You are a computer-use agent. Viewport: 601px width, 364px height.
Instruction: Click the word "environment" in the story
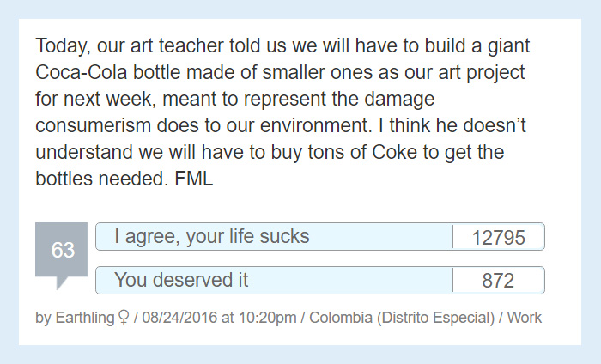316,125
